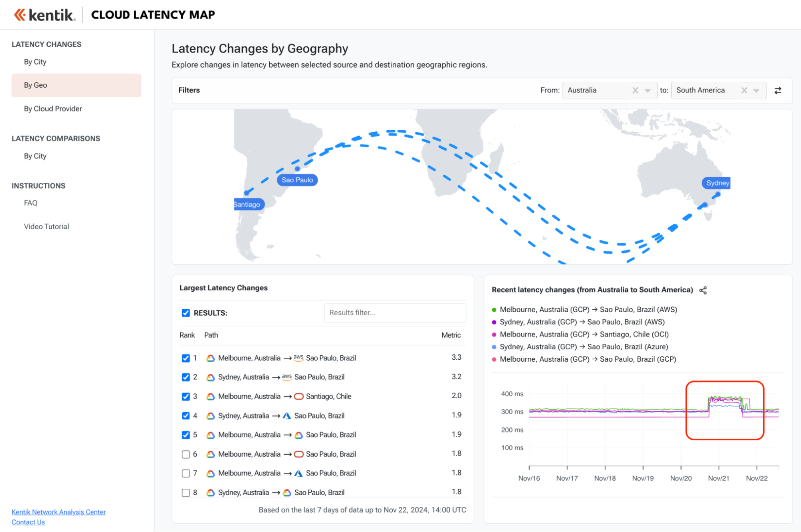Click the Azure icon in rank 4 row

click(x=287, y=416)
